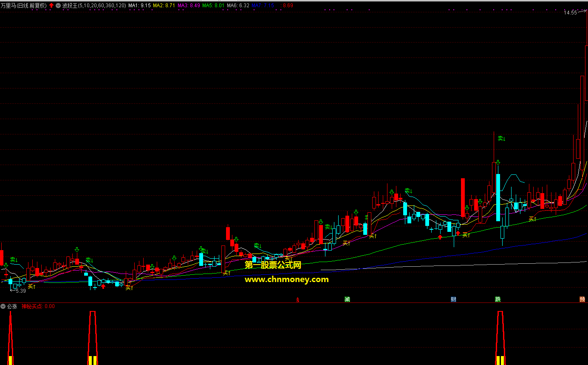Select the green MA5: 8.01 label
The image size is (588, 365).
213,6
